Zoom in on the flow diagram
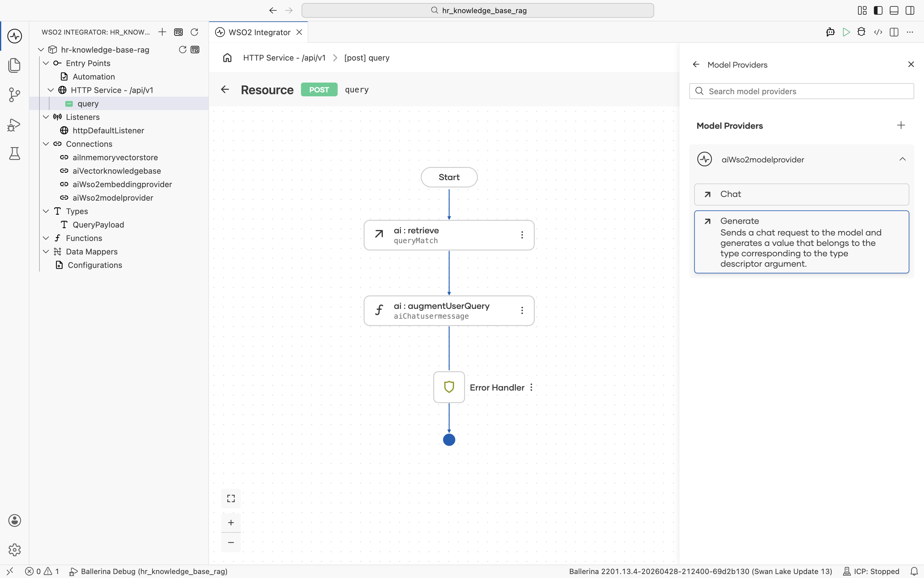This screenshot has width=924, height=578. pyautogui.click(x=231, y=523)
